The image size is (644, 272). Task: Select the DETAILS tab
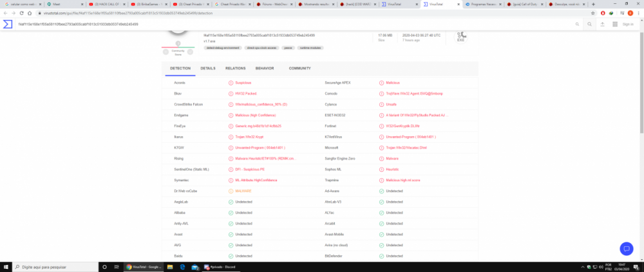coord(208,68)
